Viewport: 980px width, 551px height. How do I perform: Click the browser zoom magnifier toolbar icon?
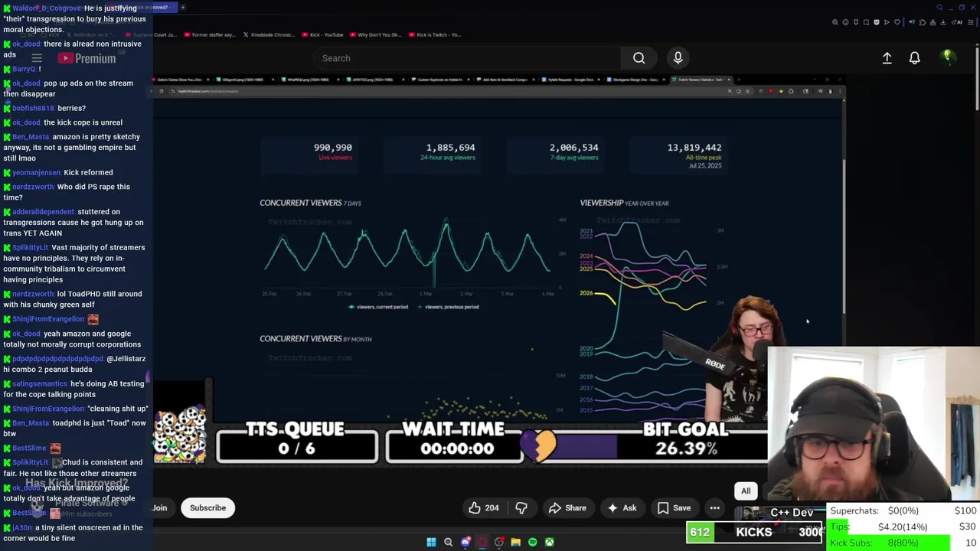tap(835, 22)
